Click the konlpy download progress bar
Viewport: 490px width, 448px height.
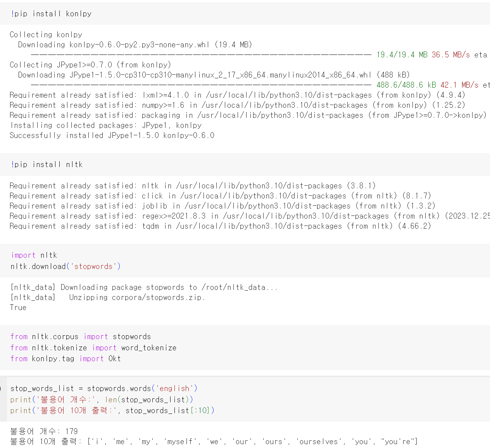click(x=201, y=55)
